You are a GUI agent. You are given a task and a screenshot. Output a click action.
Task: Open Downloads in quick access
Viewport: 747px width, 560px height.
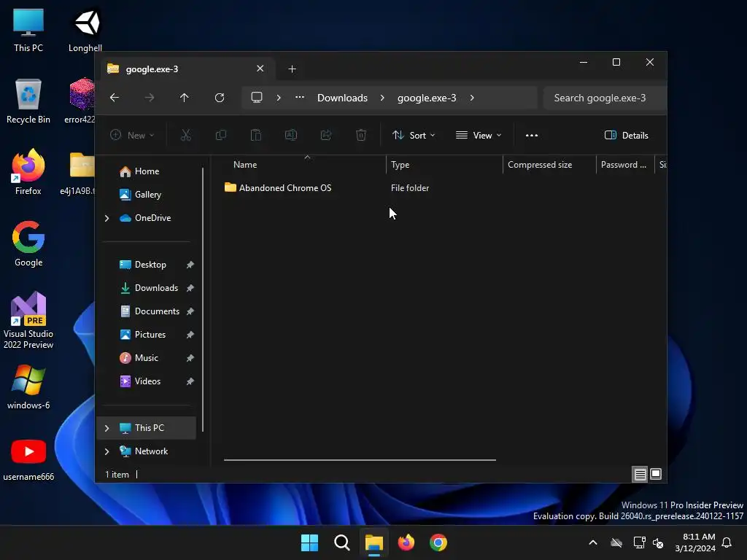click(156, 288)
